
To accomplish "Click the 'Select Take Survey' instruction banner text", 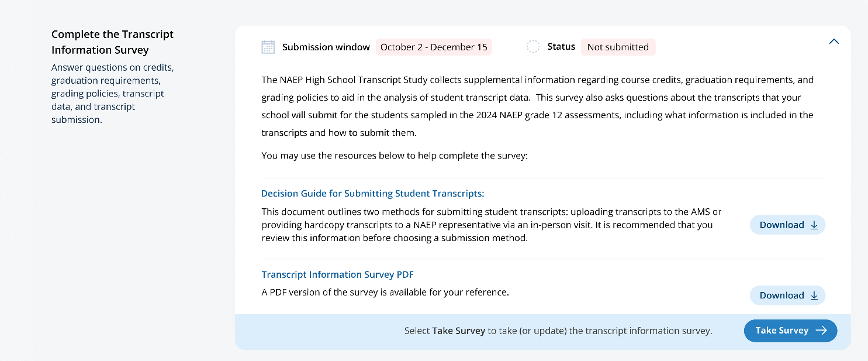I will tap(558, 331).
